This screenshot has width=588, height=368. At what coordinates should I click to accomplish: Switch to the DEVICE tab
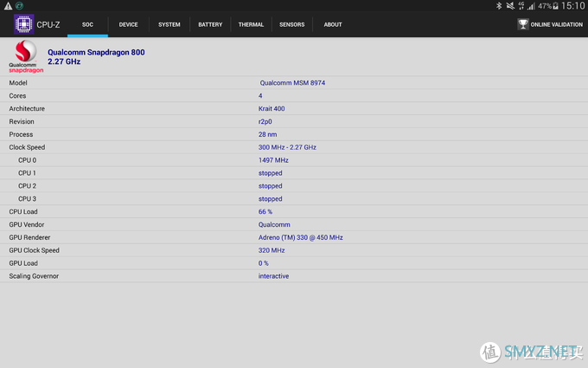(x=128, y=25)
